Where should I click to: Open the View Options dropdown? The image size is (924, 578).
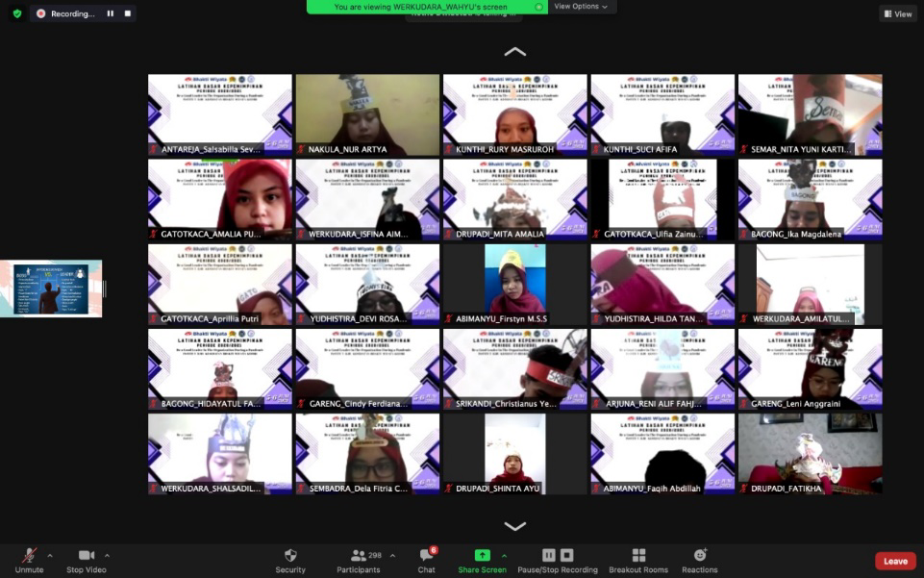coord(581,7)
